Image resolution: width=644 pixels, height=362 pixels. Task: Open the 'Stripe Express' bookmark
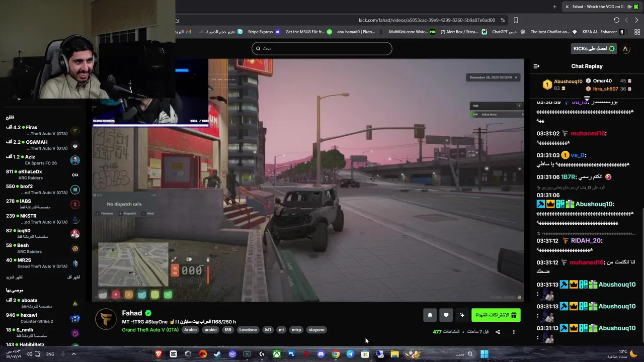[x=264, y=32]
